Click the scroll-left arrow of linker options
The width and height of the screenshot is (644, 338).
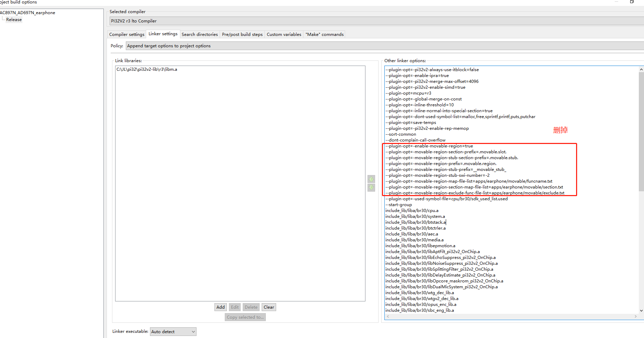[x=388, y=316]
